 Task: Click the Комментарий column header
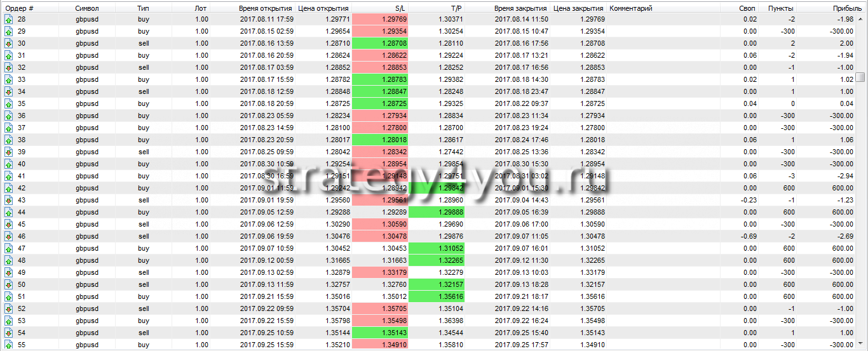coord(630,8)
